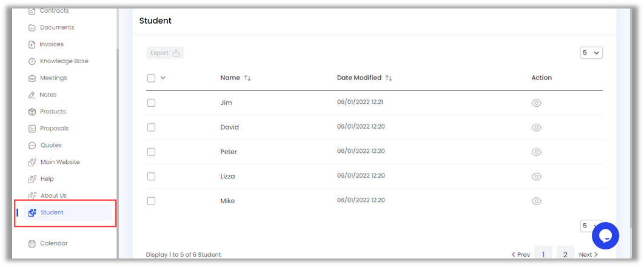Open the top page-size dropdown
644x267 pixels.
click(591, 53)
